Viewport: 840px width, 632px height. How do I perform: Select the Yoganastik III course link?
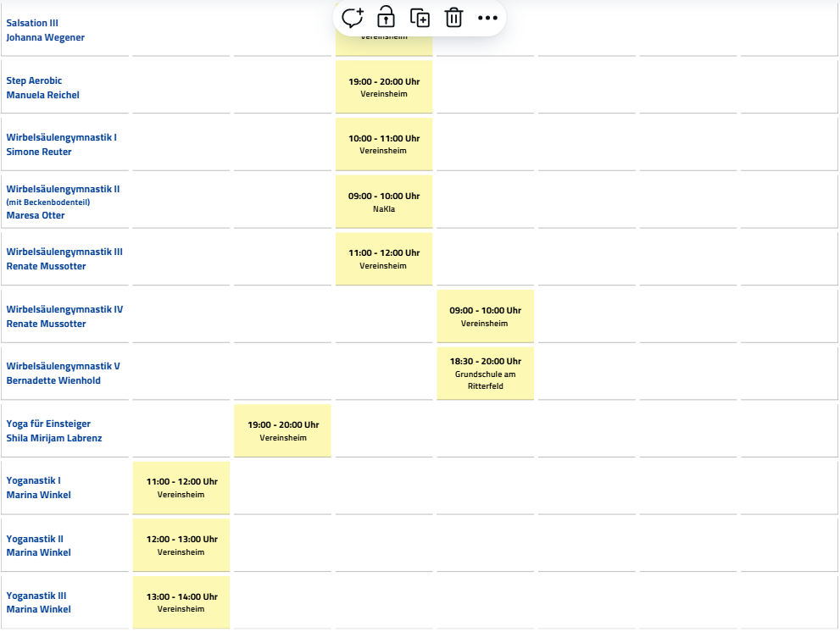click(36, 596)
